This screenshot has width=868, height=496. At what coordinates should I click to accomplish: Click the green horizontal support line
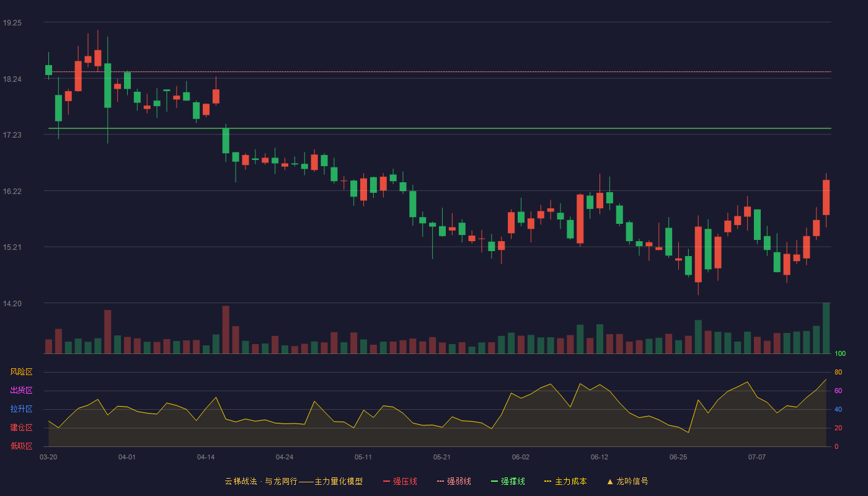440,128
